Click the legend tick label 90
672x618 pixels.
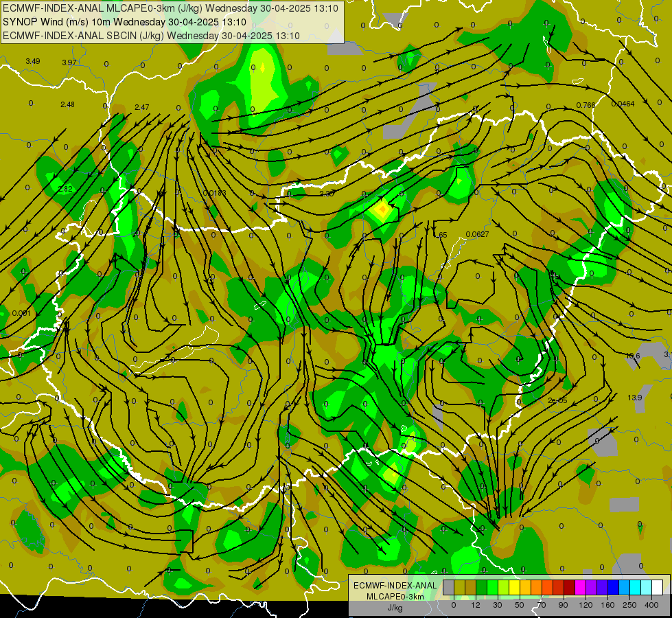tap(563, 605)
